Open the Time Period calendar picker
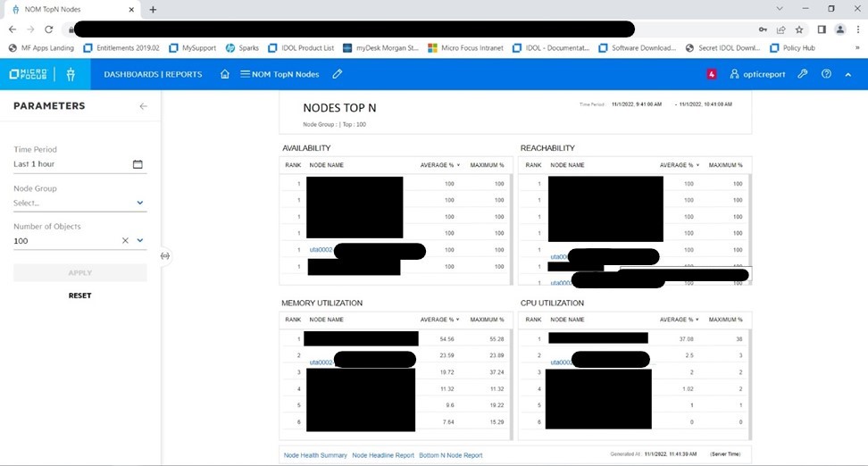This screenshot has width=868, height=466. coord(138,164)
